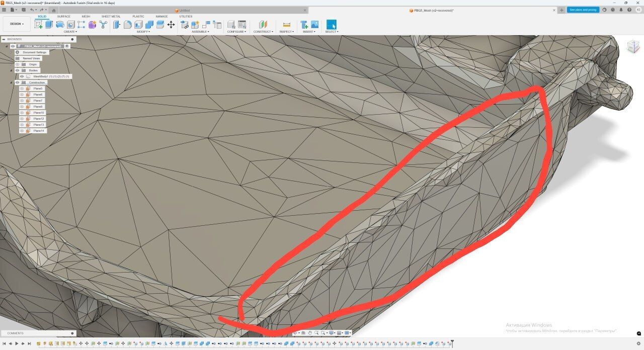The height and width of the screenshot is (350, 644).
Task: Open the SHEET METAL tab
Action: tap(111, 16)
